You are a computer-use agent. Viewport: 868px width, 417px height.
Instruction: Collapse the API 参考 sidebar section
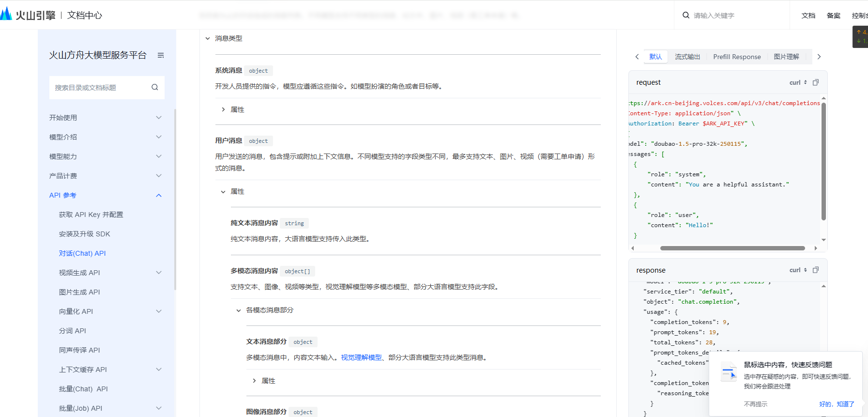click(159, 195)
